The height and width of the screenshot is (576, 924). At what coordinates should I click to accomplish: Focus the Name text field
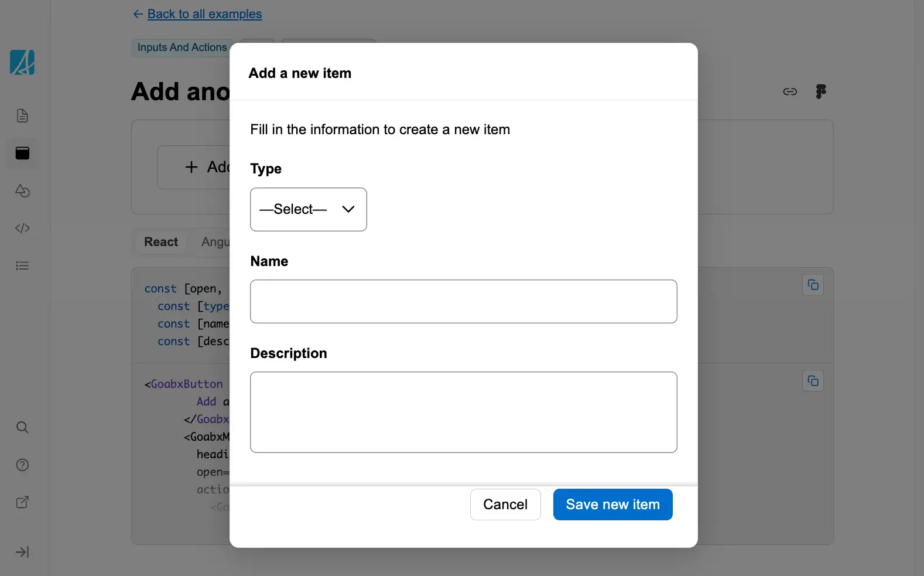click(x=463, y=301)
